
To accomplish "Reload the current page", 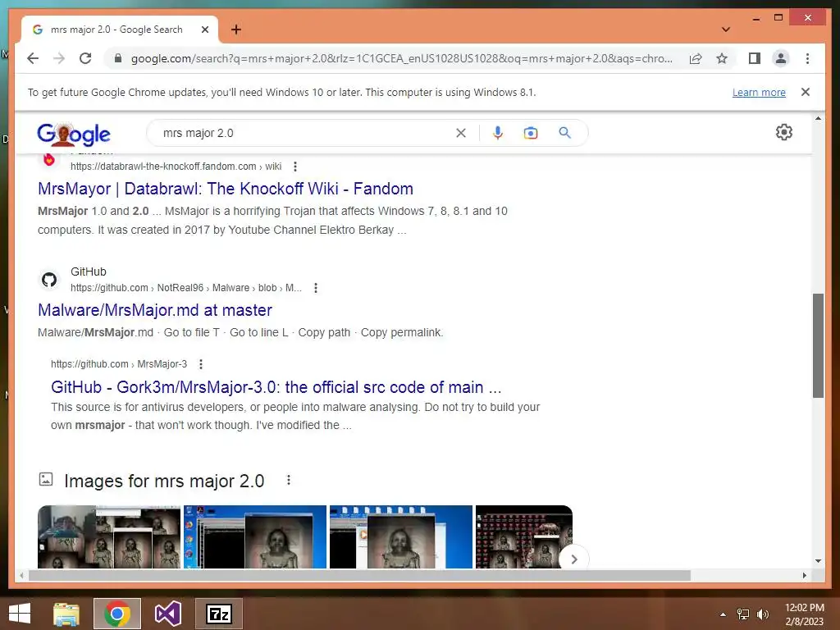I will pyautogui.click(x=85, y=58).
